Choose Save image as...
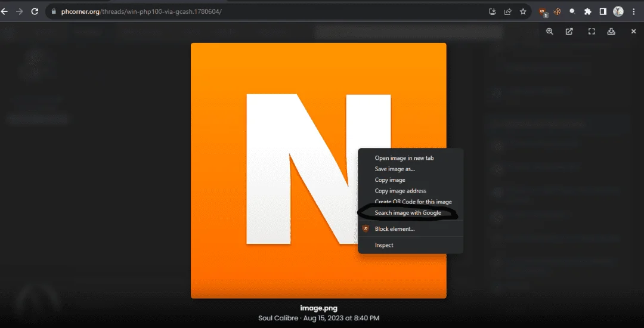This screenshot has width=644, height=328. coord(410,169)
